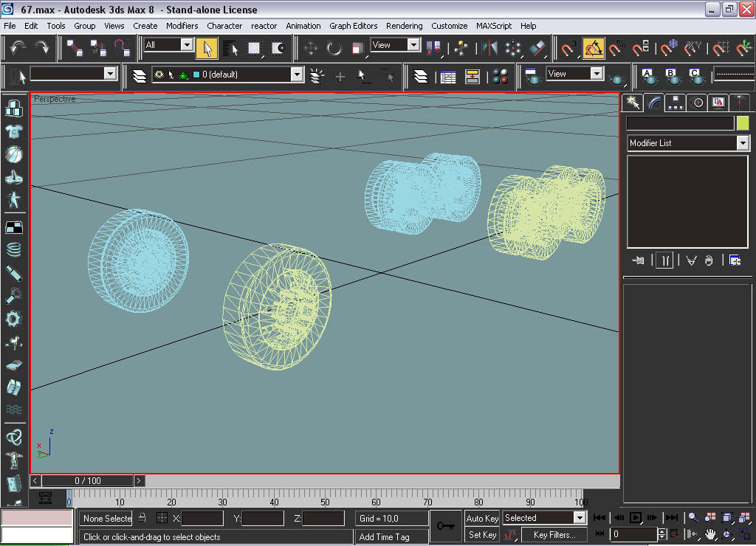
Task: Open the selection filter 'All' dropdown
Action: point(187,45)
